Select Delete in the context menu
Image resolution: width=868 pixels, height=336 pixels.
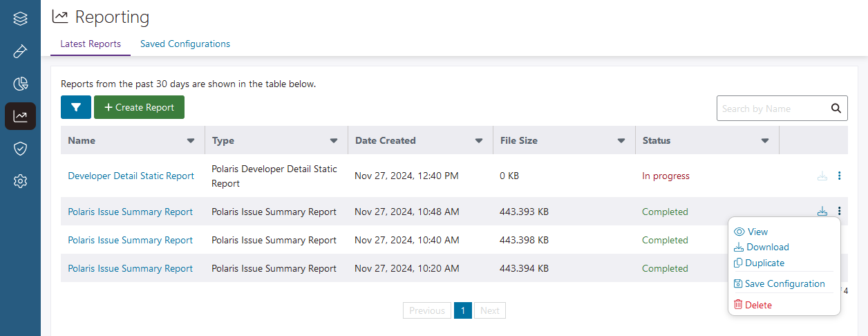click(758, 305)
